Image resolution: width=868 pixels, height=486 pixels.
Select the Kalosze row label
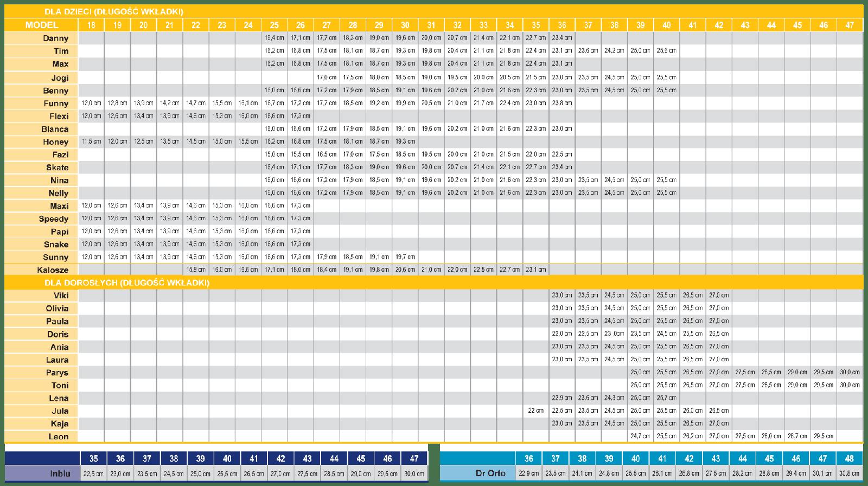tap(53, 270)
